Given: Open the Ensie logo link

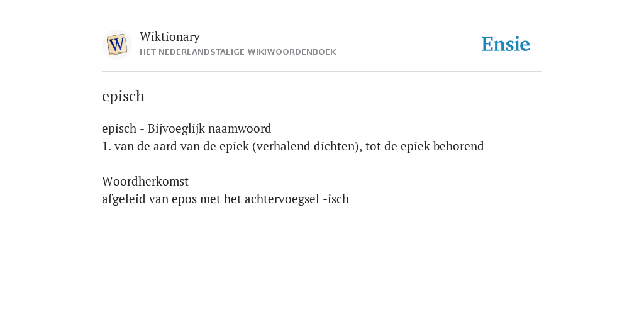Looking at the screenshot, I should pos(505,44).
